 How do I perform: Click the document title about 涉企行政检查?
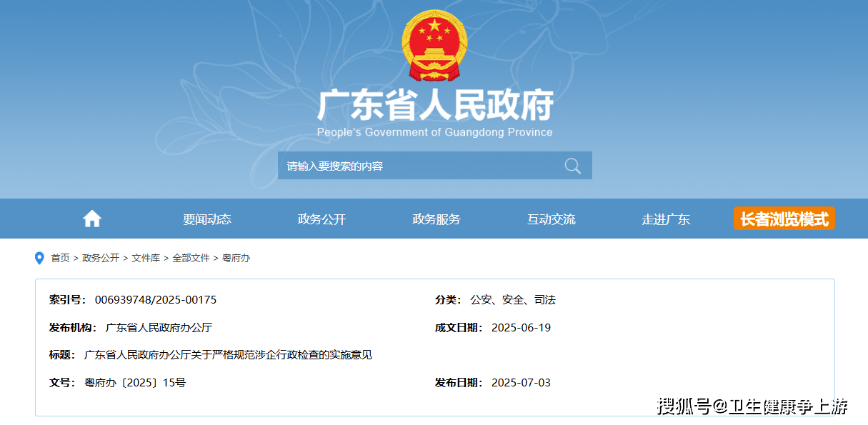[x=228, y=354]
